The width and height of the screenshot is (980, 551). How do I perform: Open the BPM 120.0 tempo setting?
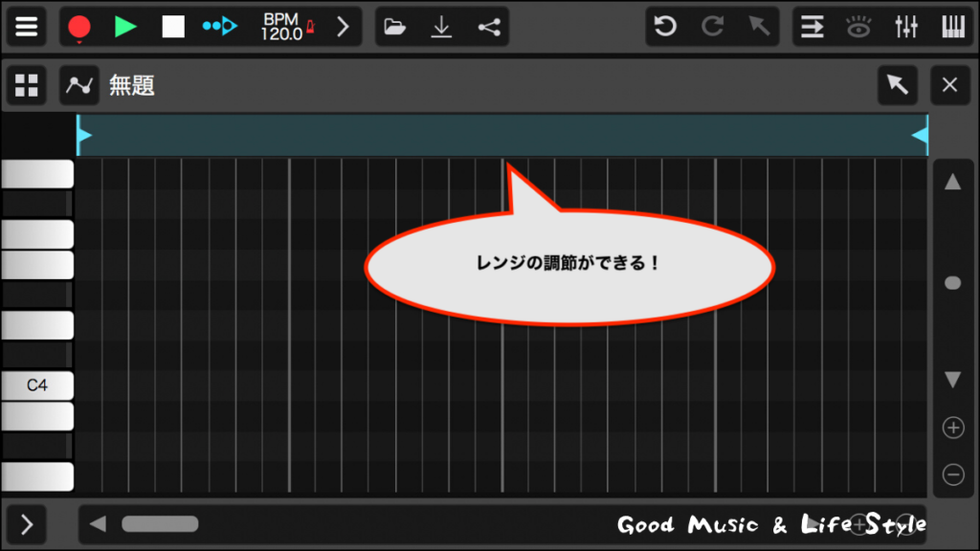click(x=281, y=27)
